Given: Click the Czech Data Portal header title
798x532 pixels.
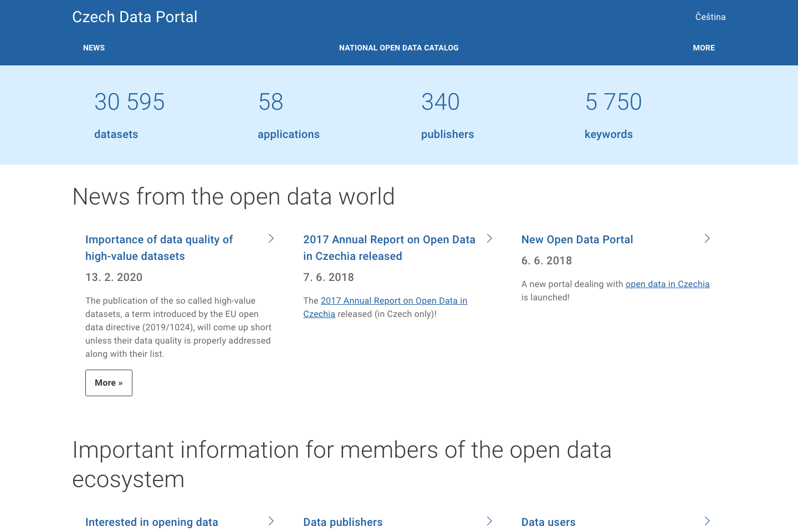Looking at the screenshot, I should coord(135,17).
